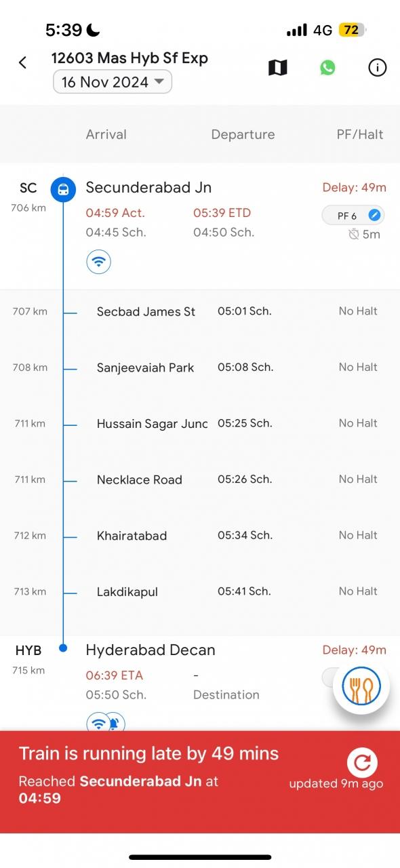400x868 pixels.
Task: Tap the blue train marker on timeline
Action: coord(63,189)
